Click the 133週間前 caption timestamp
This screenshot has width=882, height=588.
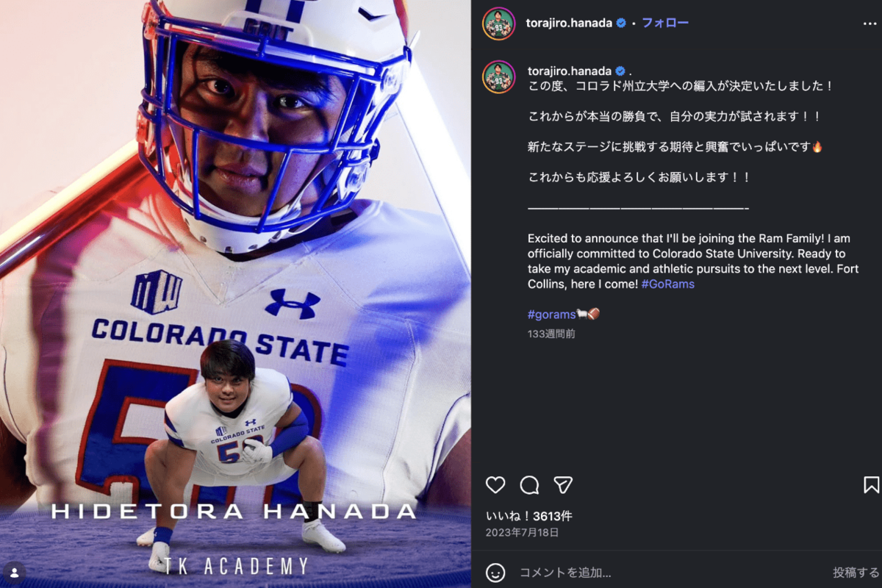point(551,334)
